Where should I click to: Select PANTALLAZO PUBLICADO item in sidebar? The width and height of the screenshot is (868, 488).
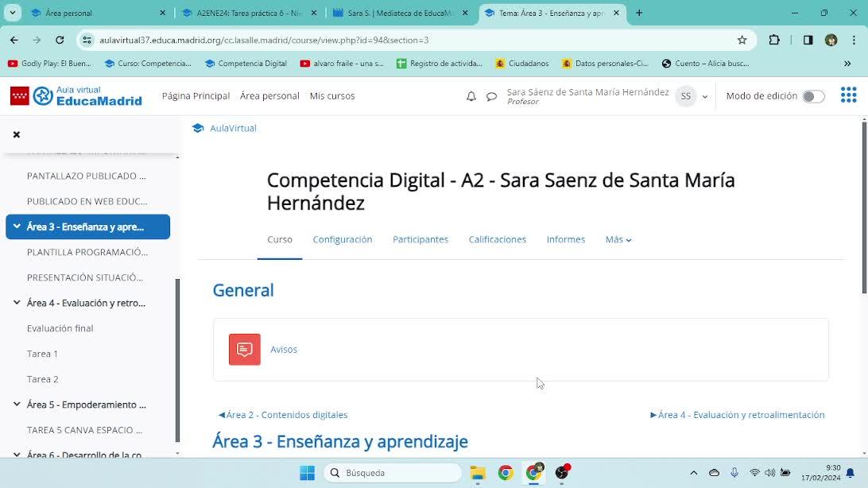pos(87,176)
